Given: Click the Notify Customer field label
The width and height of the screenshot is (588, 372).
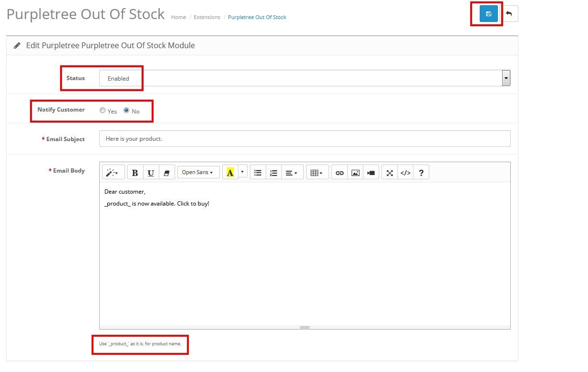Looking at the screenshot, I should pos(61,110).
